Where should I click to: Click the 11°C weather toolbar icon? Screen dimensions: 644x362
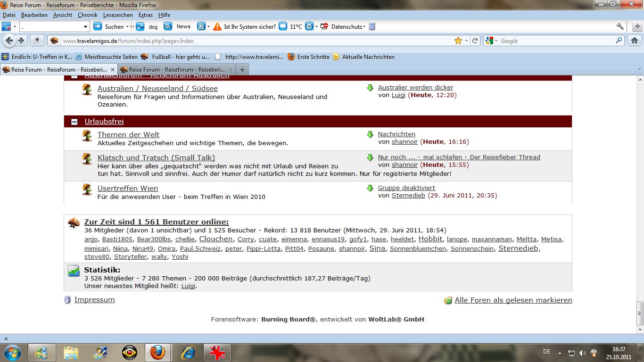click(283, 26)
